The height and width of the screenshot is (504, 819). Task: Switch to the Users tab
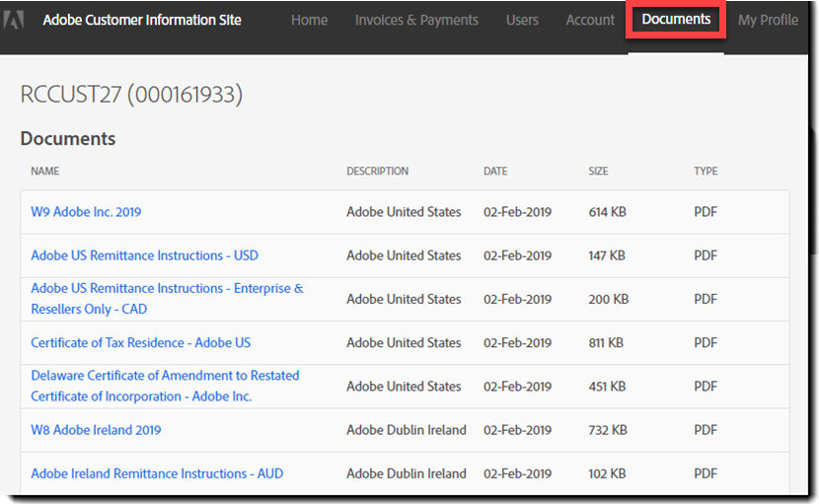click(522, 20)
